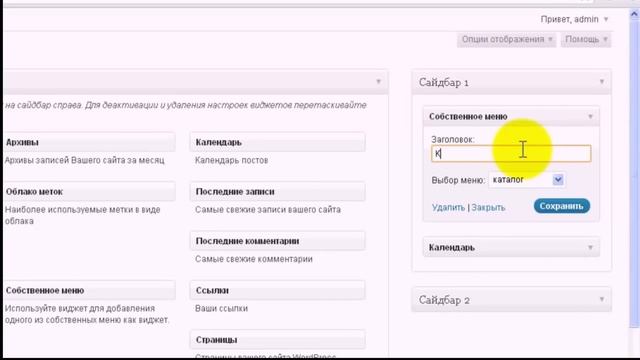The image size is (640, 360).
Task: Click into the 'Заголовок' title input field
Action: tap(511, 154)
